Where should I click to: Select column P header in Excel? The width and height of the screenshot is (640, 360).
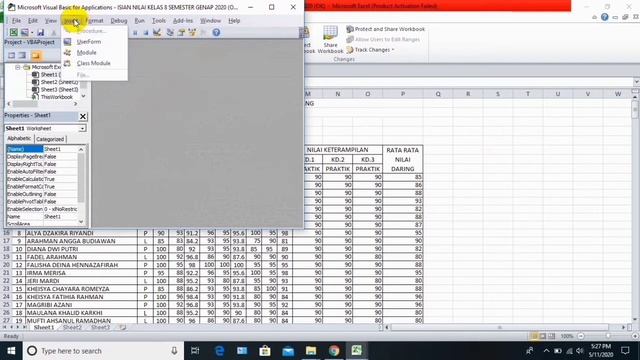tap(403, 94)
